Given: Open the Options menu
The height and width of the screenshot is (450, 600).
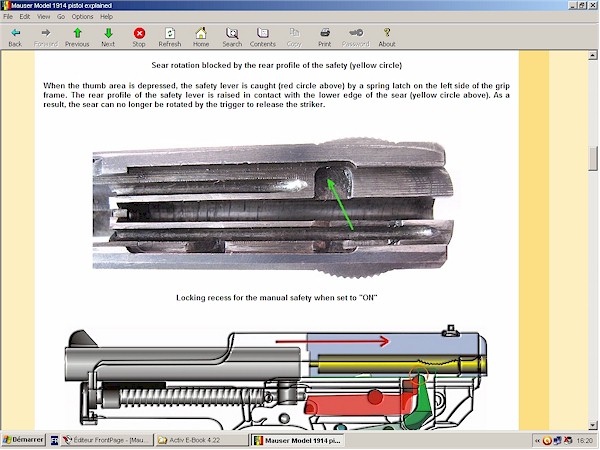Looking at the screenshot, I should tap(83, 16).
